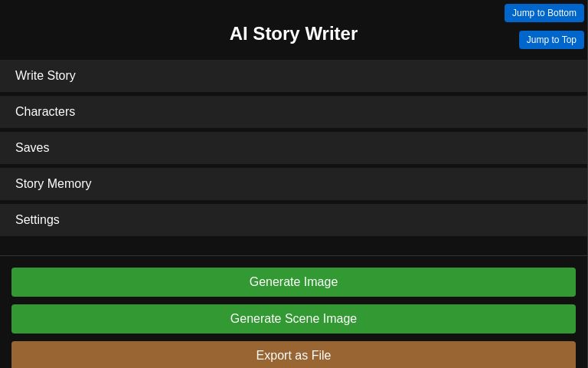Image resolution: width=588 pixels, height=368 pixels.
Task: Return to top with Jump to Top
Action: pyautogui.click(x=551, y=40)
